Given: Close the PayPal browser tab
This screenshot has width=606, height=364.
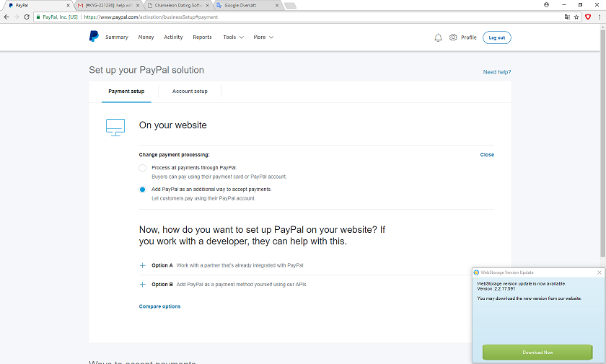Looking at the screenshot, I should pos(68,5).
